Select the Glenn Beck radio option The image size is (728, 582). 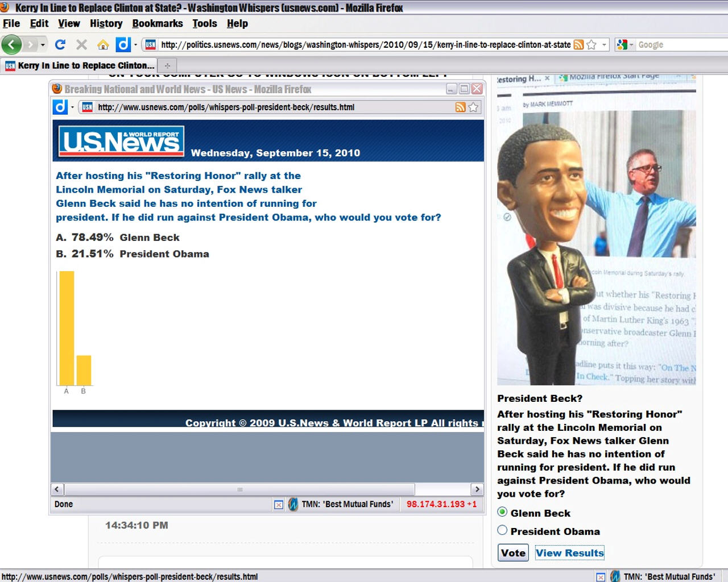pyautogui.click(x=502, y=512)
